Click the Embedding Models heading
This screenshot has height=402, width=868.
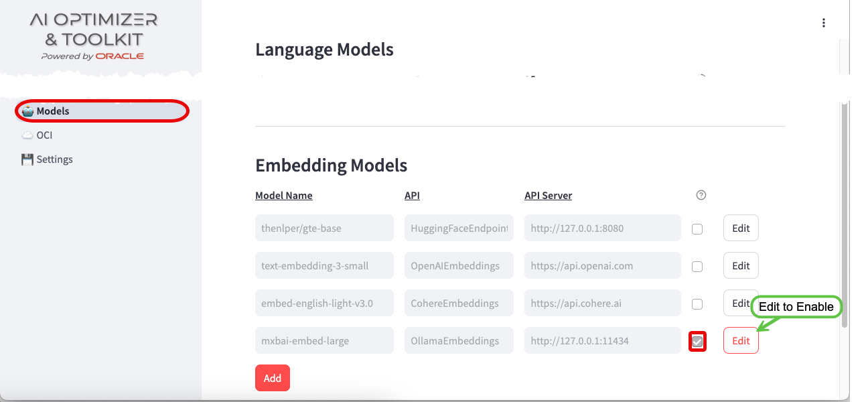click(x=332, y=165)
